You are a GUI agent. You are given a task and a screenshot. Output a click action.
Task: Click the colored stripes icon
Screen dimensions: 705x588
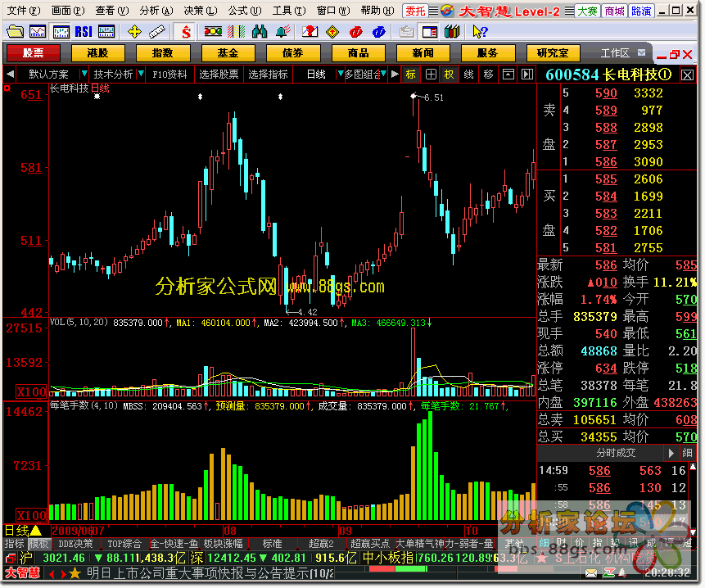236,32
